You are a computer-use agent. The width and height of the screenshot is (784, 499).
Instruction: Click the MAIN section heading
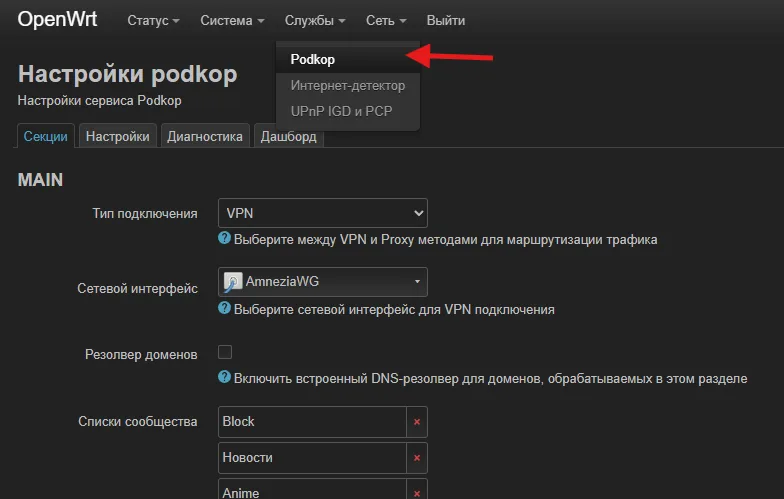click(x=40, y=180)
